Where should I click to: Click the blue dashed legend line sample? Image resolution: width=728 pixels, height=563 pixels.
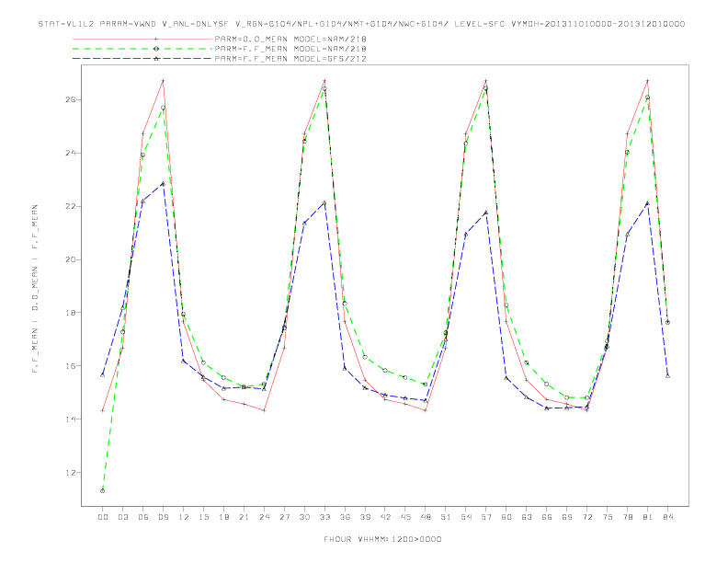142,59
